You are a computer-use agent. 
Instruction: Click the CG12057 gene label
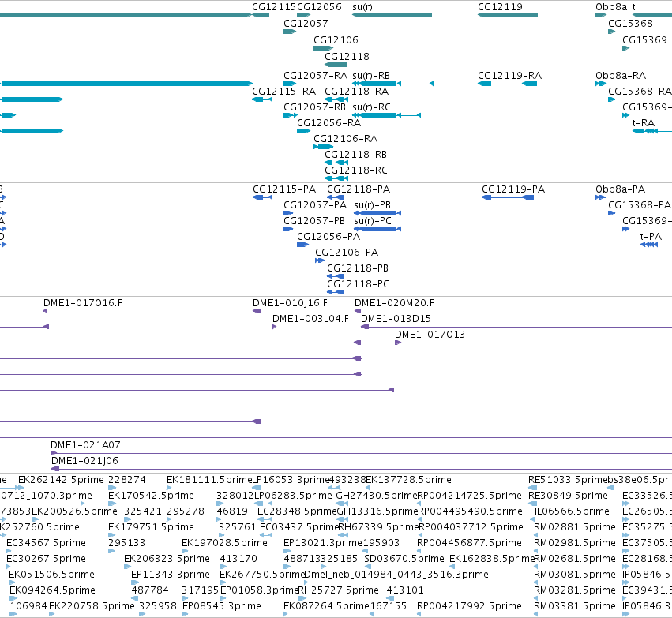coord(306,23)
